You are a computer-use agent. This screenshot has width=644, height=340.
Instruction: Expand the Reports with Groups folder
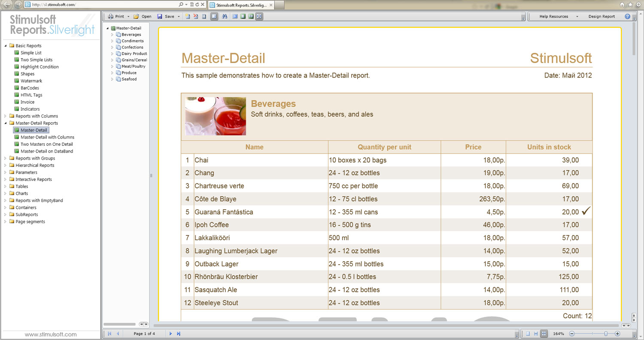point(6,159)
